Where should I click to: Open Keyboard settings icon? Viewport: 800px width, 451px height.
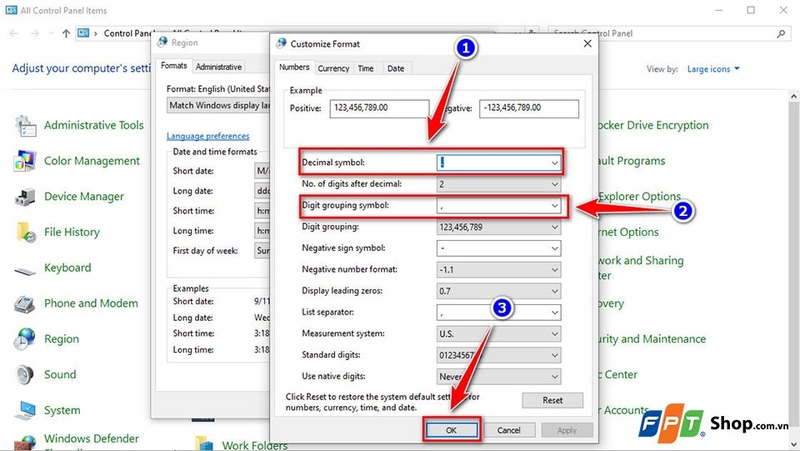point(25,269)
